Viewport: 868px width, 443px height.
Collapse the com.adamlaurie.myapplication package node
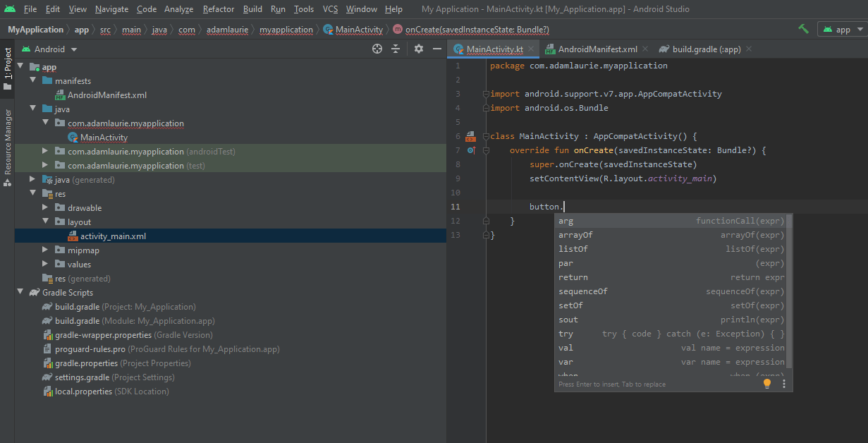(45, 123)
